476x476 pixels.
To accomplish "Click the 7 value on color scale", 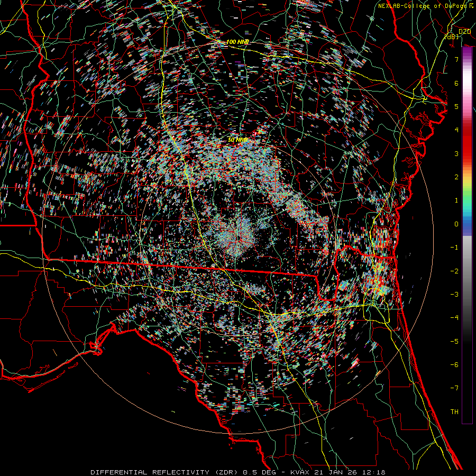I will click(456, 59).
